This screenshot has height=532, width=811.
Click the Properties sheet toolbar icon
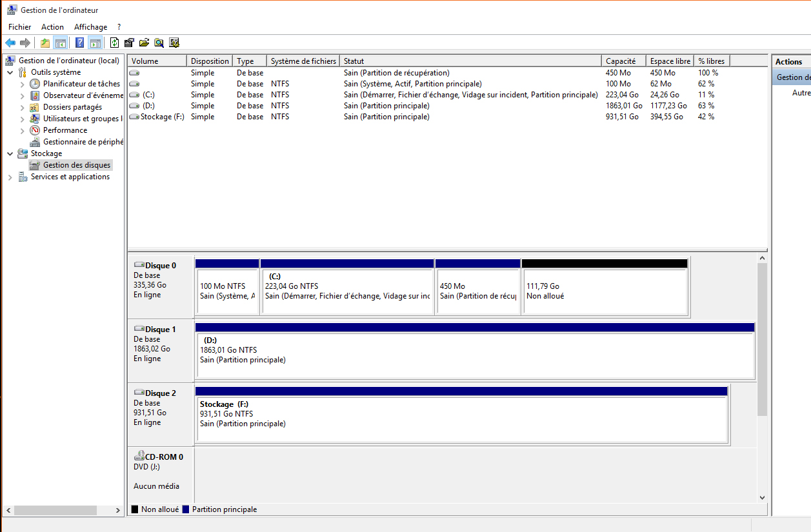coord(129,43)
